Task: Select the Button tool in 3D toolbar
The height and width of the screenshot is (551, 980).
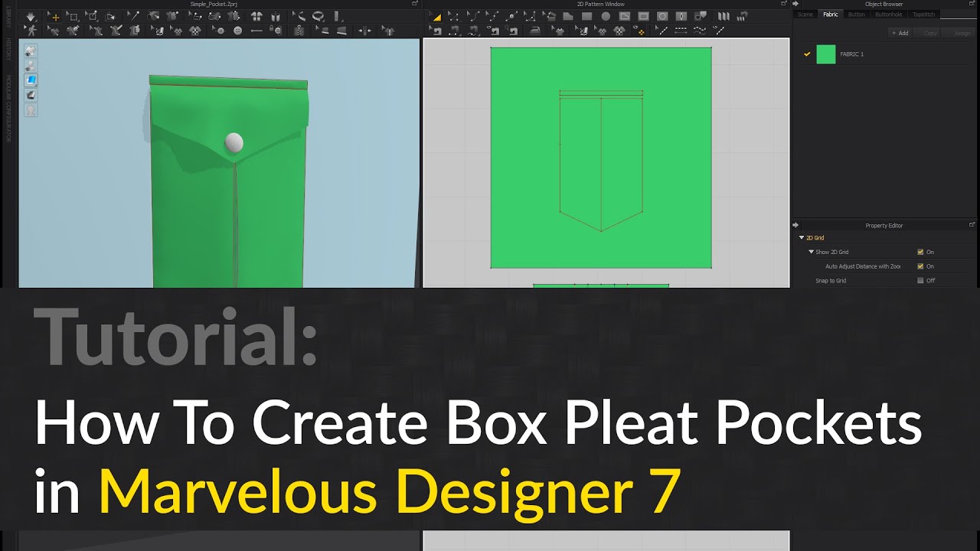Action: coord(237,31)
